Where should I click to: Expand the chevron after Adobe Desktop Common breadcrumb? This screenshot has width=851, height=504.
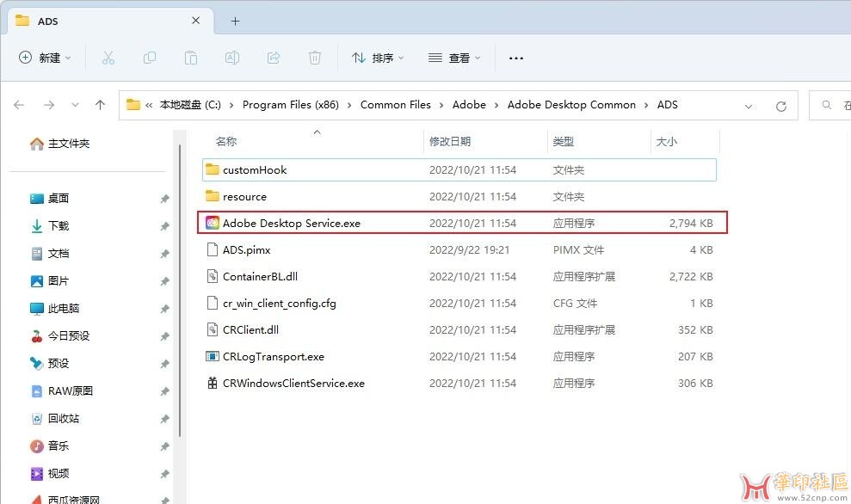tap(646, 105)
